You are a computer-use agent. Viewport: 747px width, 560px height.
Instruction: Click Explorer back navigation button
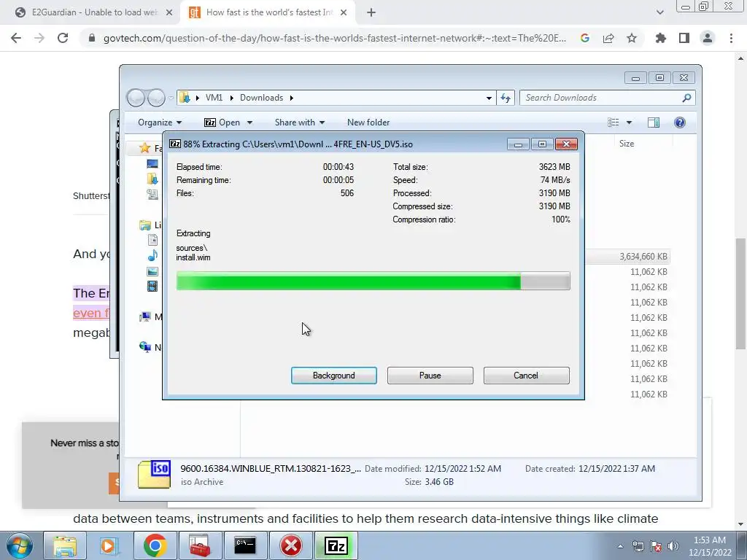(136, 98)
